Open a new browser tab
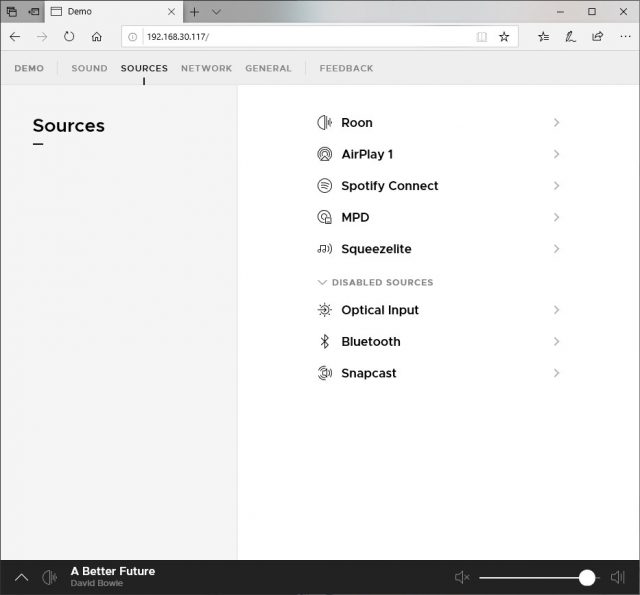 (195, 12)
